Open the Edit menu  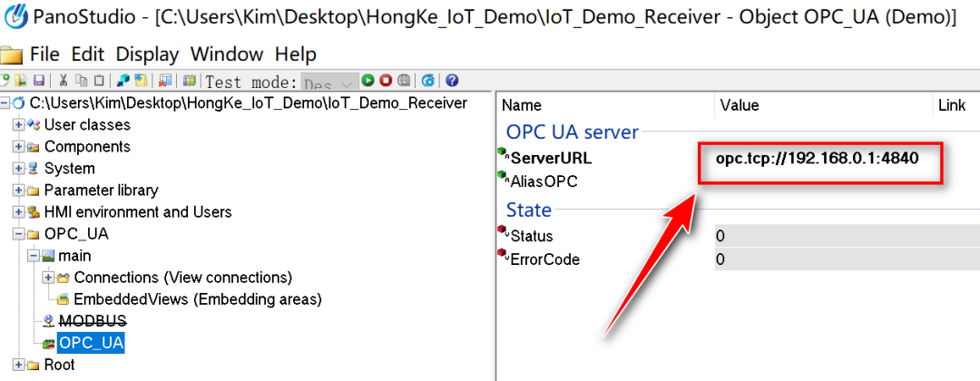(x=87, y=54)
